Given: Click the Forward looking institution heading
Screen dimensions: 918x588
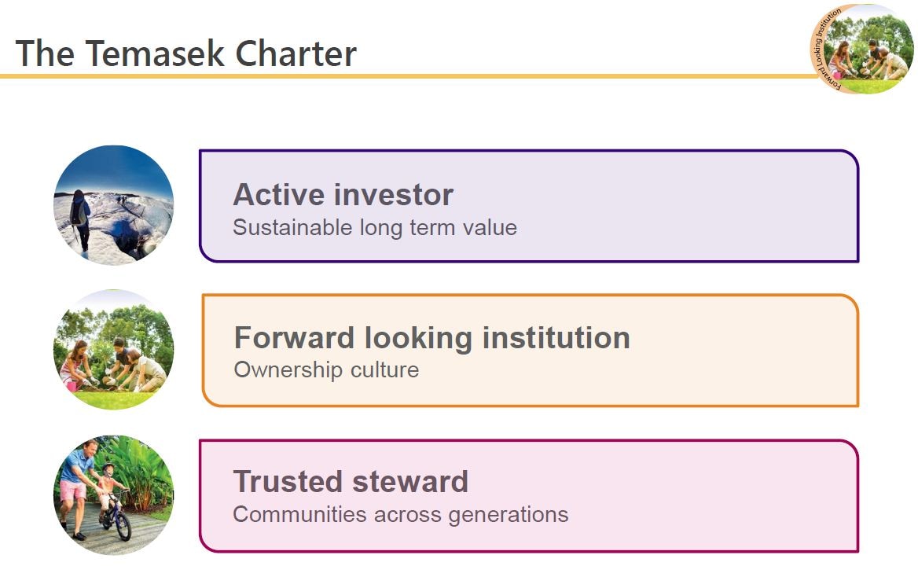Looking at the screenshot, I should point(432,338).
